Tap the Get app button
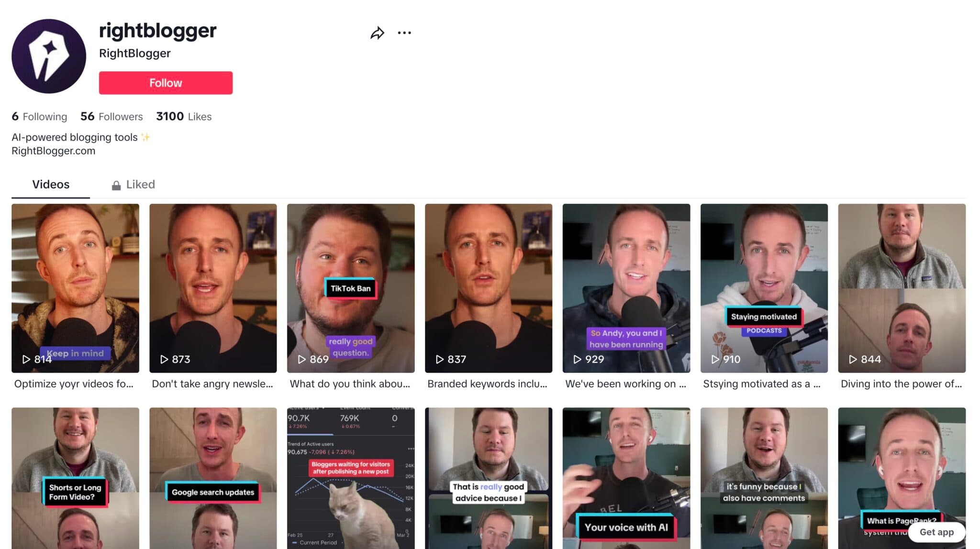This screenshot has height=549, width=980. [x=936, y=532]
